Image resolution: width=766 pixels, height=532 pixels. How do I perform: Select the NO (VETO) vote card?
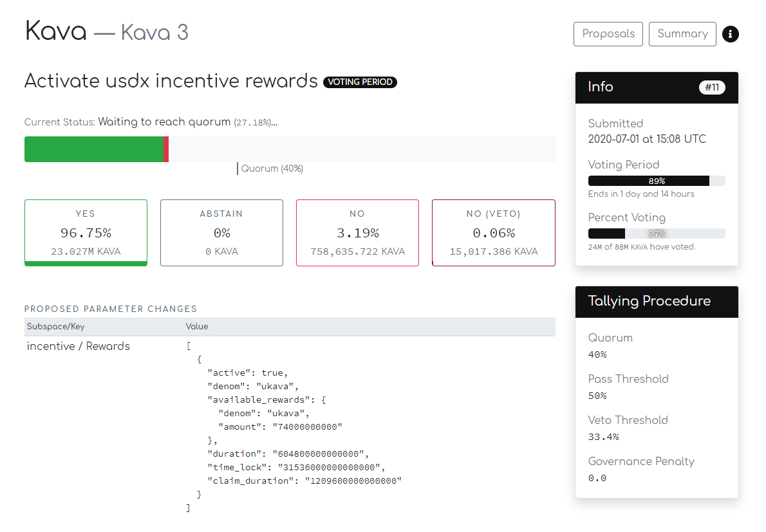tap(494, 233)
